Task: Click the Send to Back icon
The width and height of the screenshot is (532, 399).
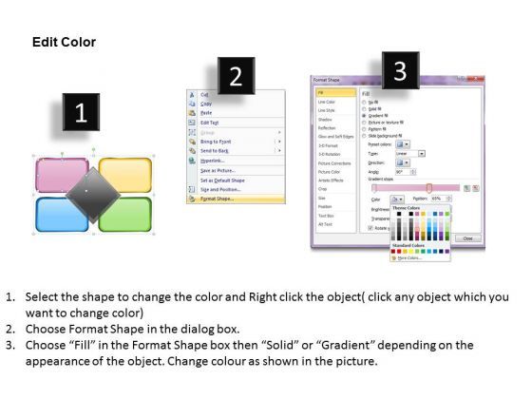Action: (x=192, y=151)
